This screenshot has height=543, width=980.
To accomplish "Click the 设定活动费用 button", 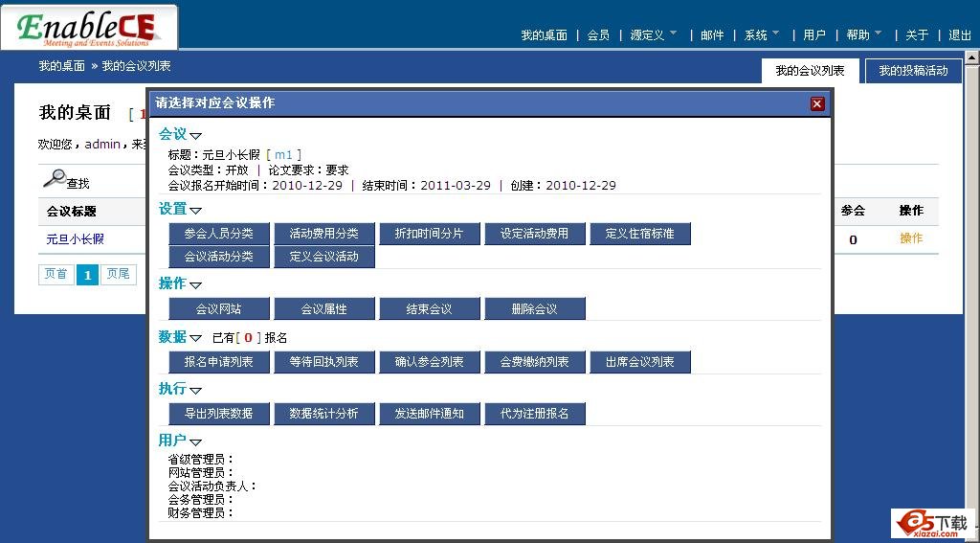I will (534, 234).
